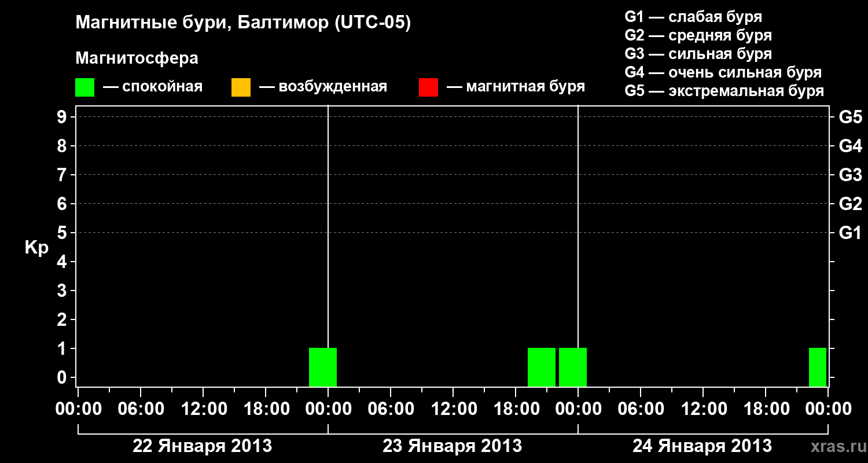Screen dimensions: 868x463
Task: Click the '18:00' tick under 24 Января
Action: (x=766, y=409)
